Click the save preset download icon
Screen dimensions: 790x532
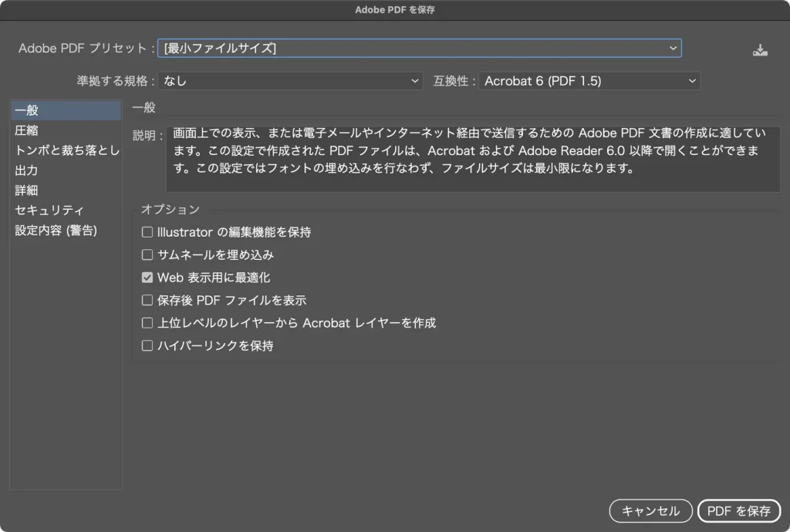(x=760, y=50)
